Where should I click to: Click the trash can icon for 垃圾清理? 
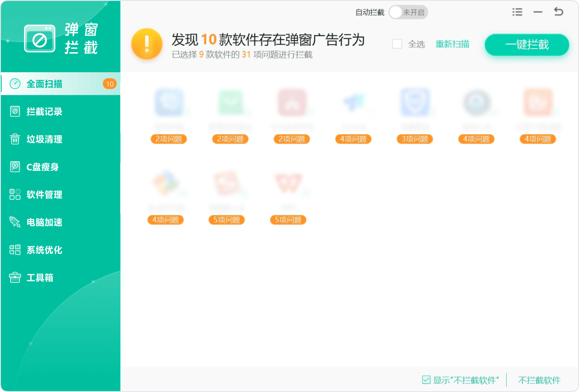tap(15, 139)
